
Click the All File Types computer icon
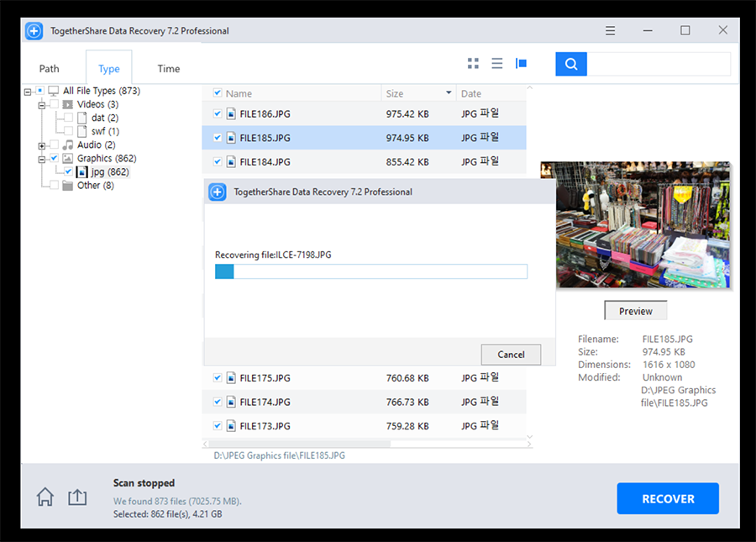54,91
